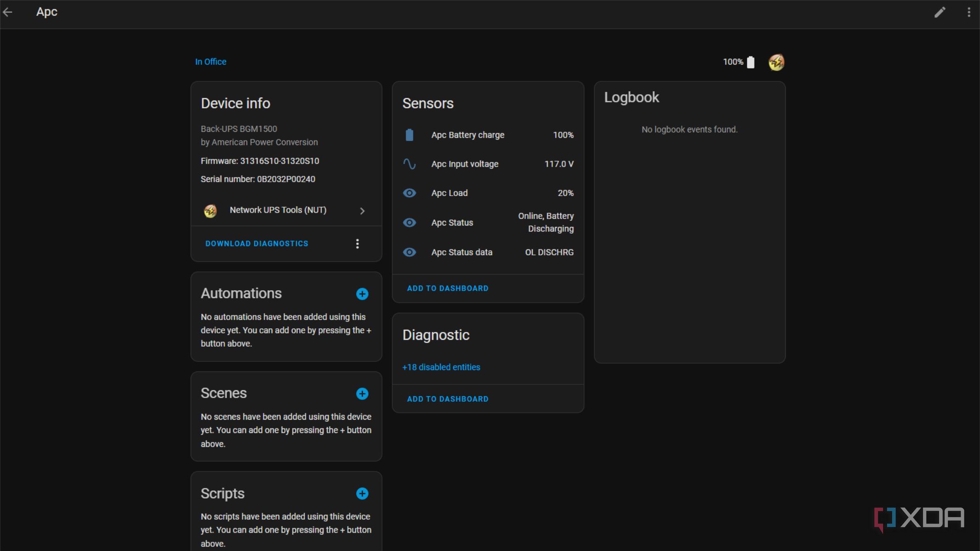Open the In Office area link
The height and width of the screenshot is (551, 980).
pyautogui.click(x=211, y=62)
